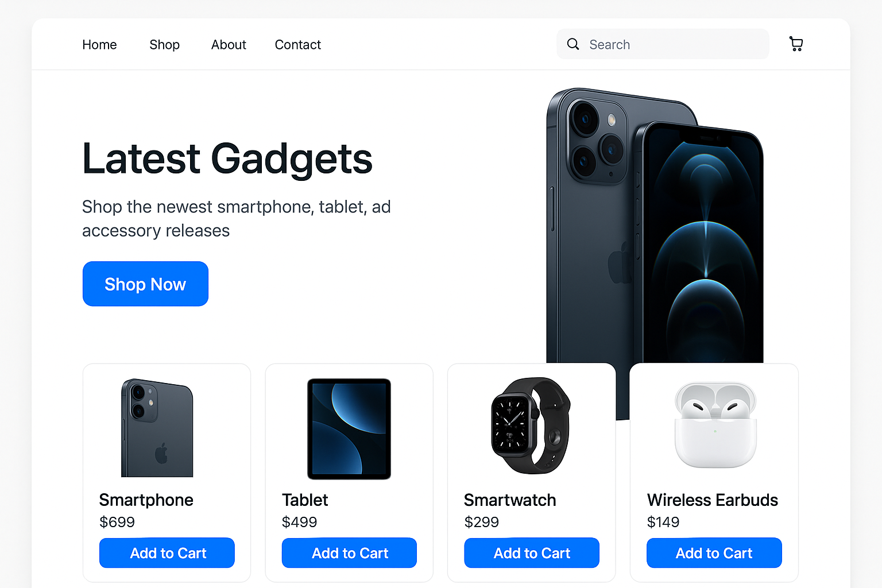Open the Tablet product thumbnail
This screenshot has height=588, width=882.
point(349,429)
